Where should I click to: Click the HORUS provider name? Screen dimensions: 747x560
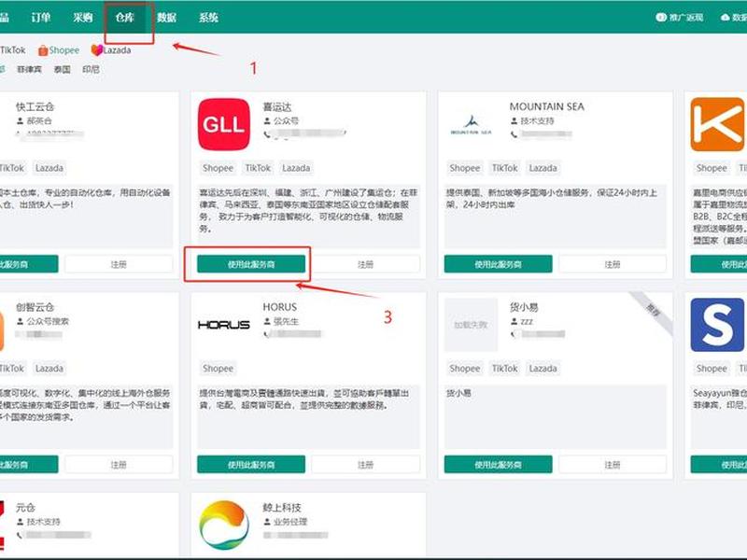point(279,307)
